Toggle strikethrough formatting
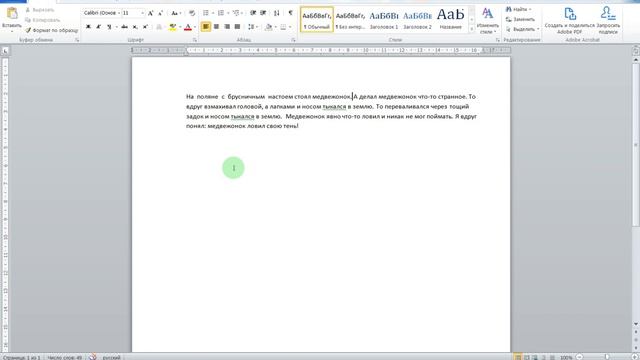 click(x=124, y=27)
